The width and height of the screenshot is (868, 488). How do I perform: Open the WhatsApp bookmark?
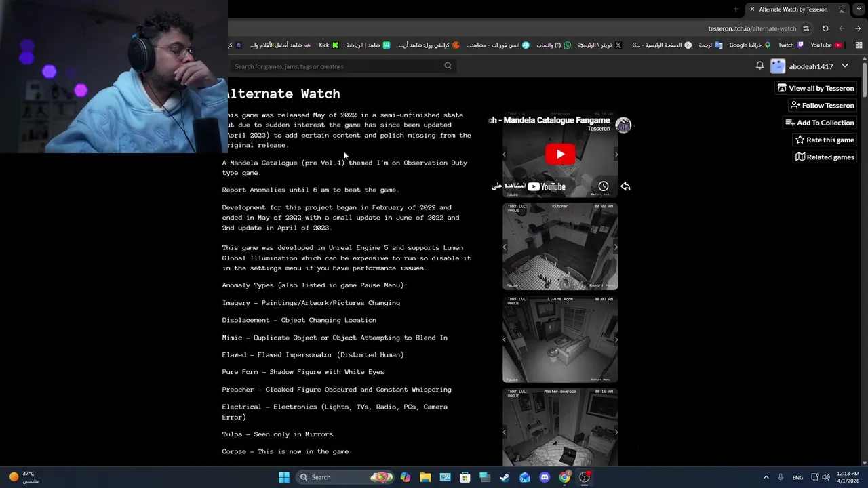tap(553, 45)
